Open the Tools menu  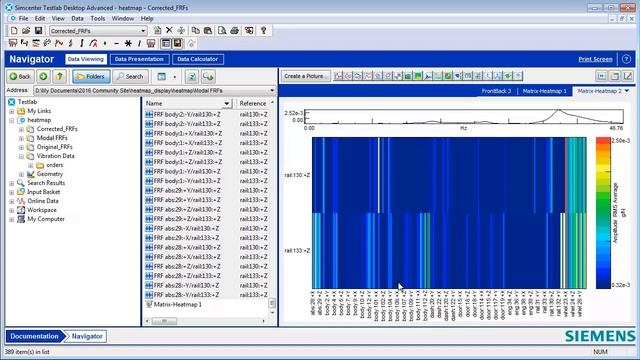[98, 18]
